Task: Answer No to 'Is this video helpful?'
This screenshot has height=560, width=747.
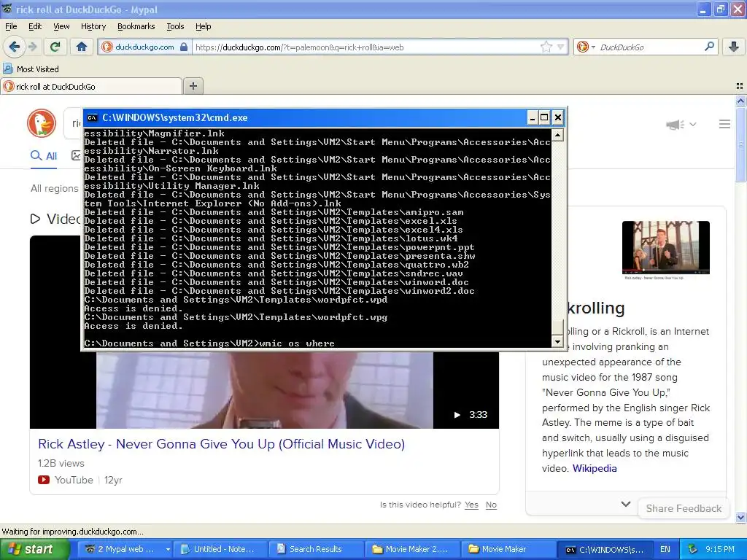Action: pos(491,505)
